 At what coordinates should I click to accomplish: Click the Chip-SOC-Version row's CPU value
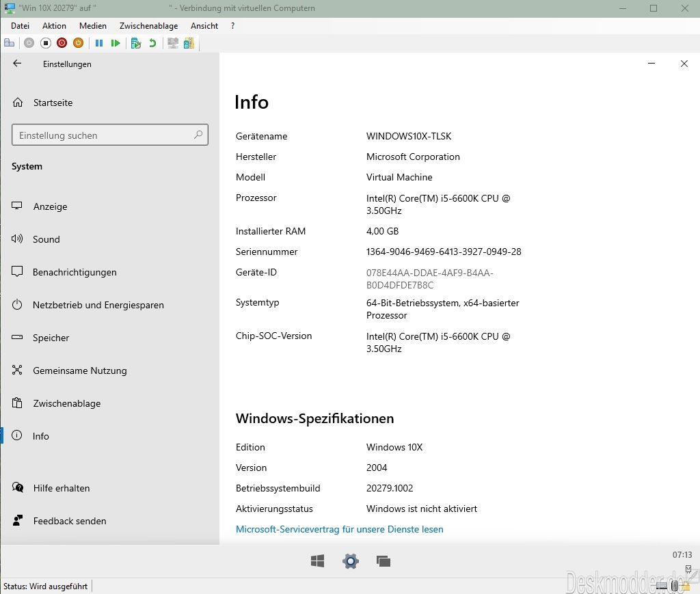(438, 342)
